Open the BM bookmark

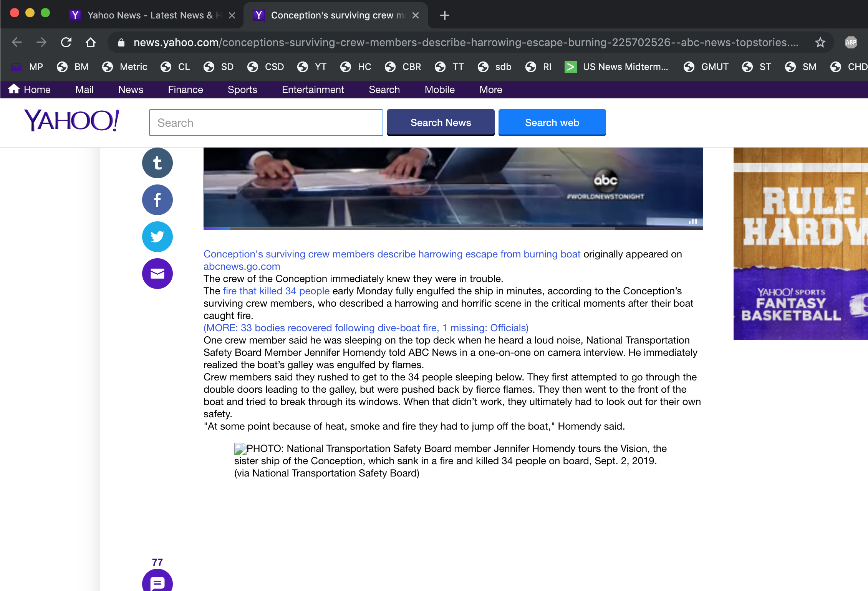(73, 67)
